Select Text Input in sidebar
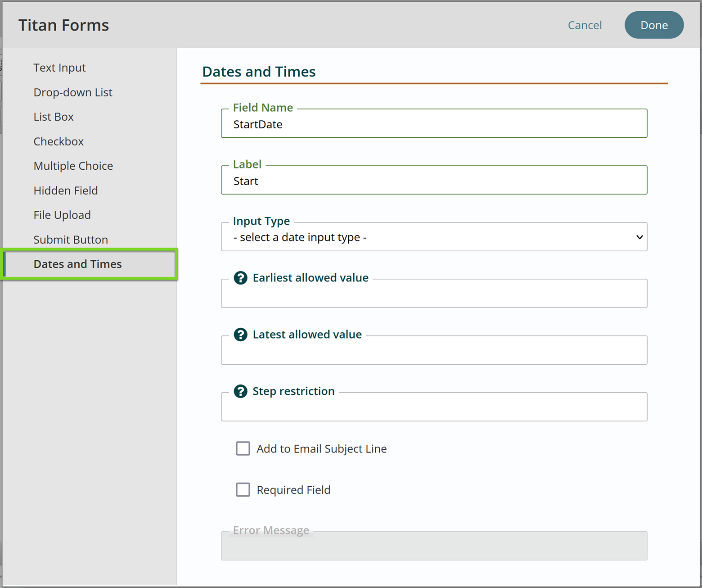 pyautogui.click(x=59, y=68)
